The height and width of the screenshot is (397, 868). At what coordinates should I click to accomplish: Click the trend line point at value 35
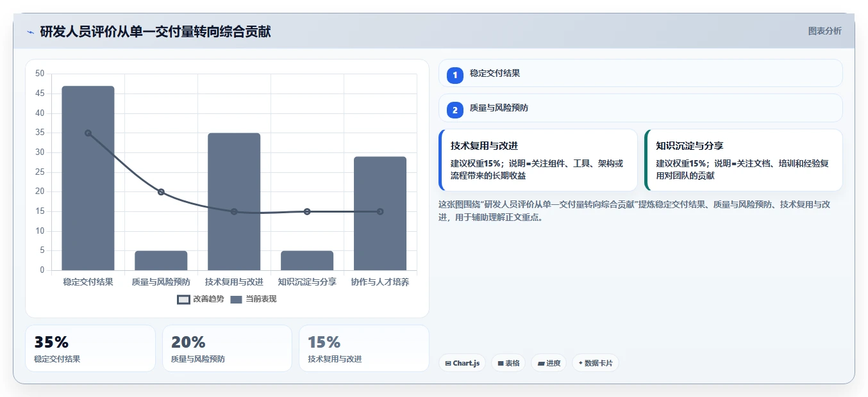coord(88,133)
